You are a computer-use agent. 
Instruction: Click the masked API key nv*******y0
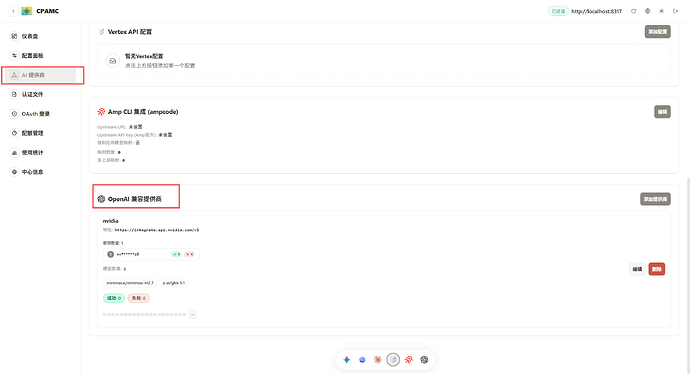click(x=128, y=254)
